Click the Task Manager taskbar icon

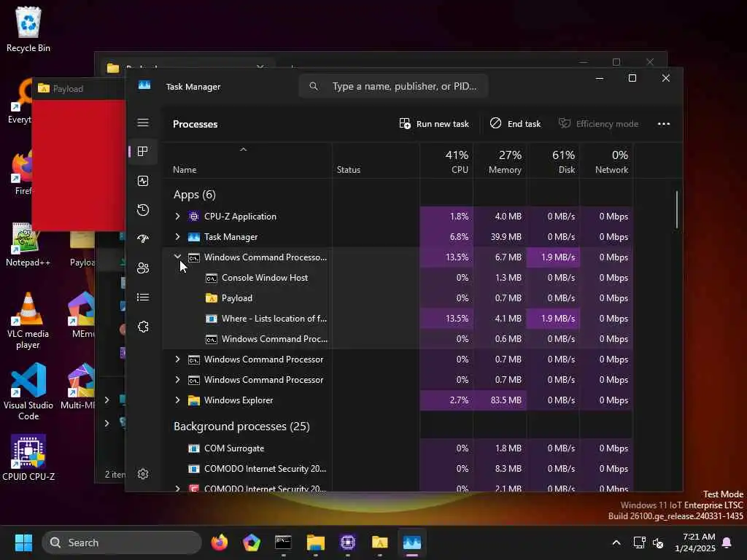coord(412,542)
